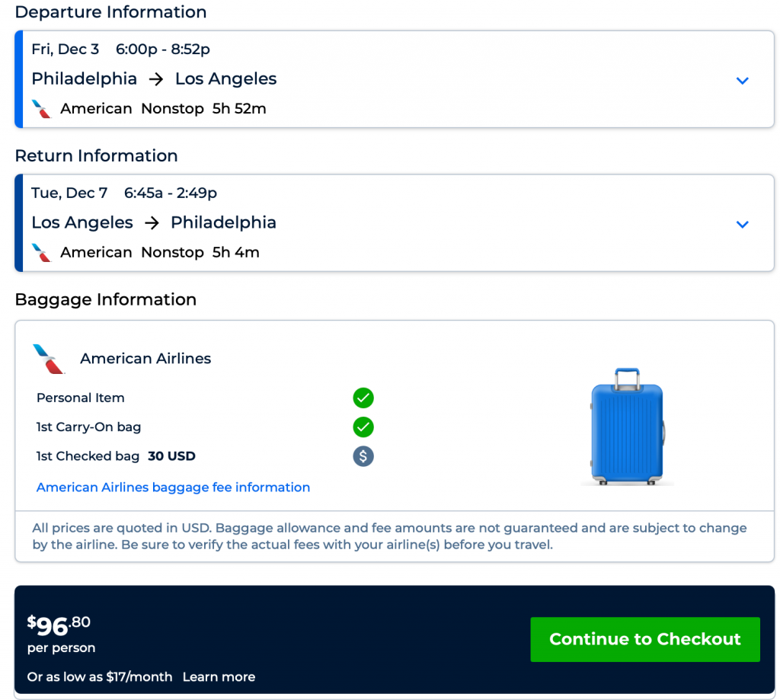Click green checkmark beside Personal Item
The height and width of the screenshot is (700, 780).
[x=363, y=398]
